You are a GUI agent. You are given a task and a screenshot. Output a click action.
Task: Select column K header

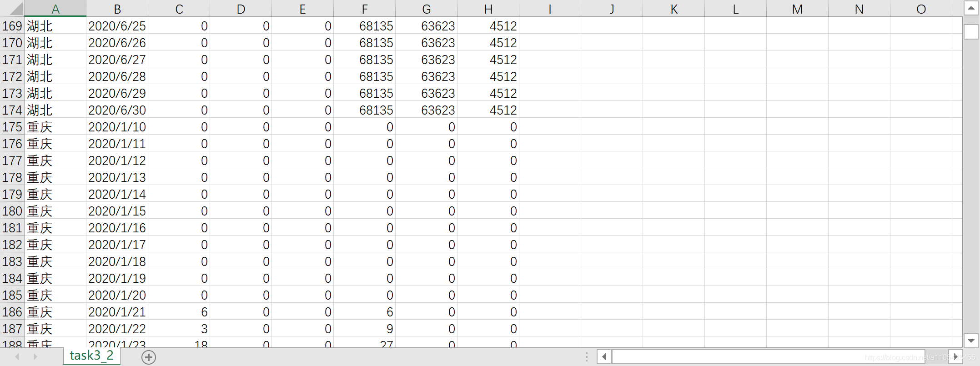(674, 9)
